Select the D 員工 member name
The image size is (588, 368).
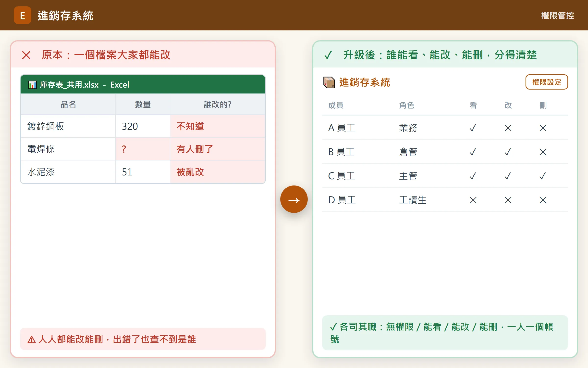tap(342, 200)
